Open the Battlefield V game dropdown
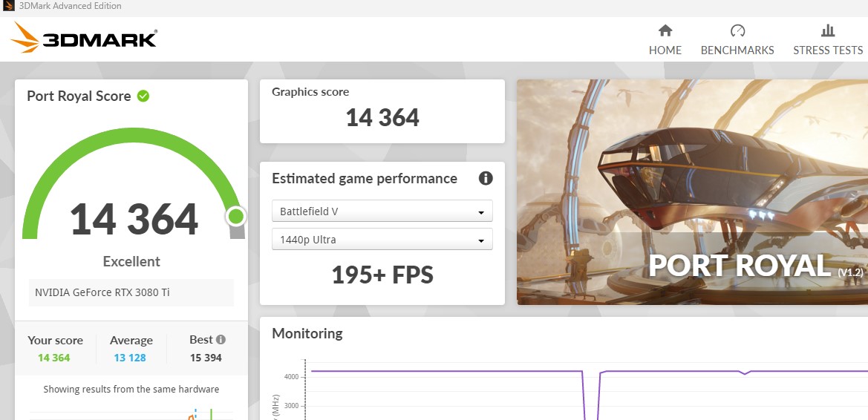 coord(382,211)
